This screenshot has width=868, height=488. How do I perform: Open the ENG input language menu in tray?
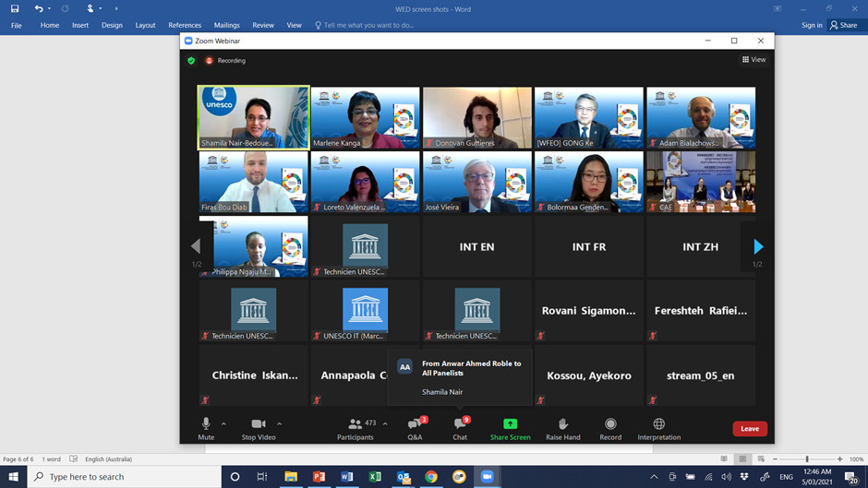786,477
